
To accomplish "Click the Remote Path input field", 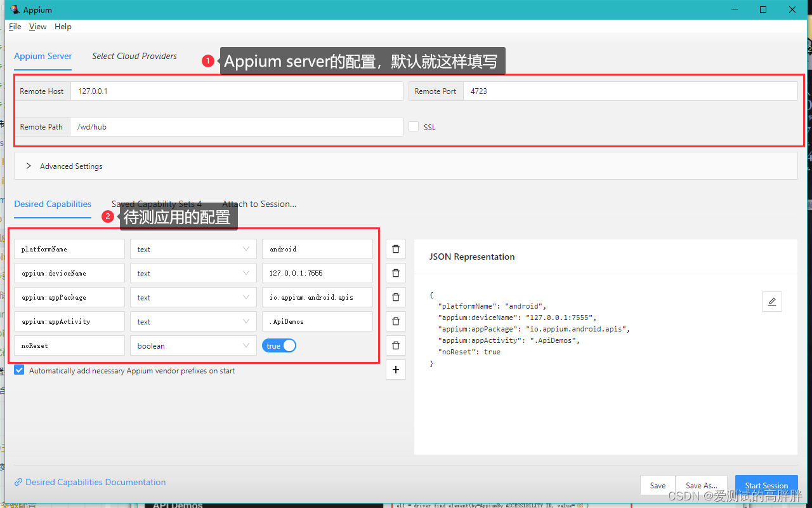I will 237,126.
